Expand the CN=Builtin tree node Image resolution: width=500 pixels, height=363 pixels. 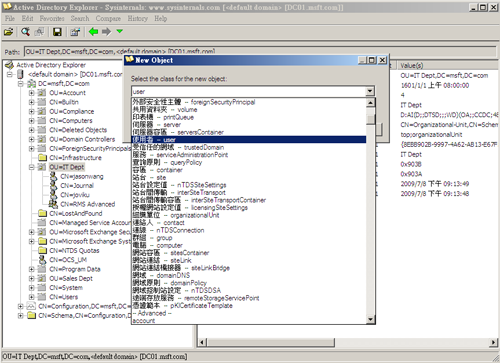[31, 102]
